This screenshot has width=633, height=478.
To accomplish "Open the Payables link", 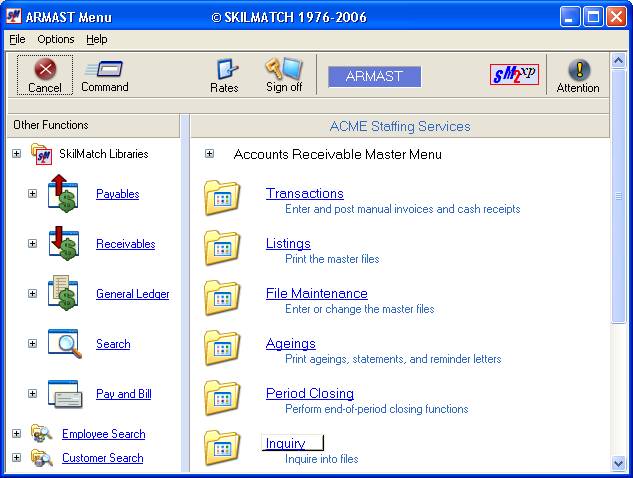I will 117,194.
